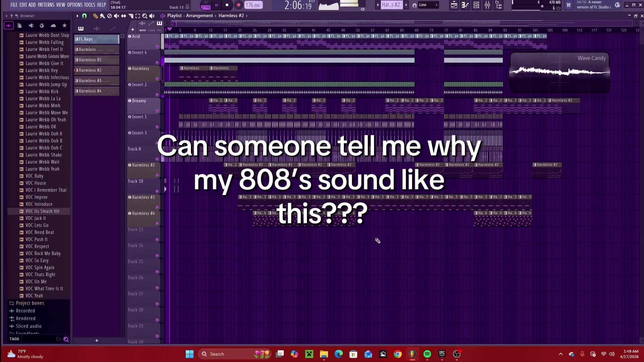Show automation clips in the picker panel
This screenshot has height=362, width=644.
click(x=113, y=28)
